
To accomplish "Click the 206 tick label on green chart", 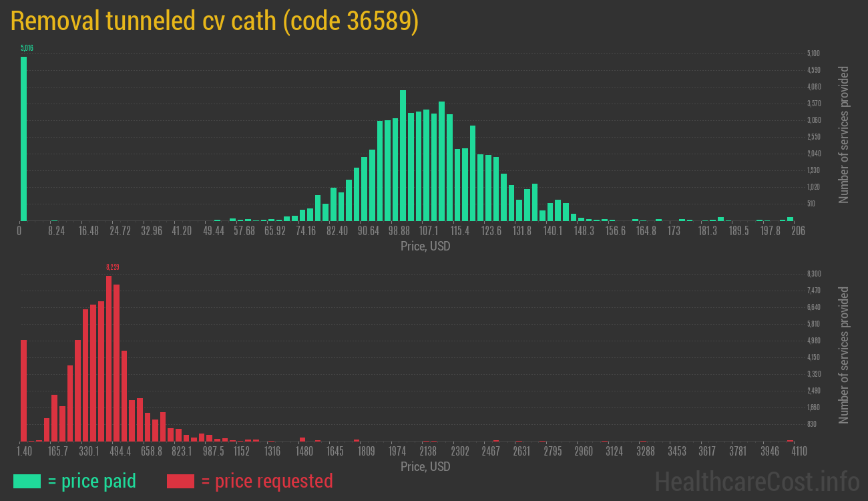I will pyautogui.click(x=798, y=231).
